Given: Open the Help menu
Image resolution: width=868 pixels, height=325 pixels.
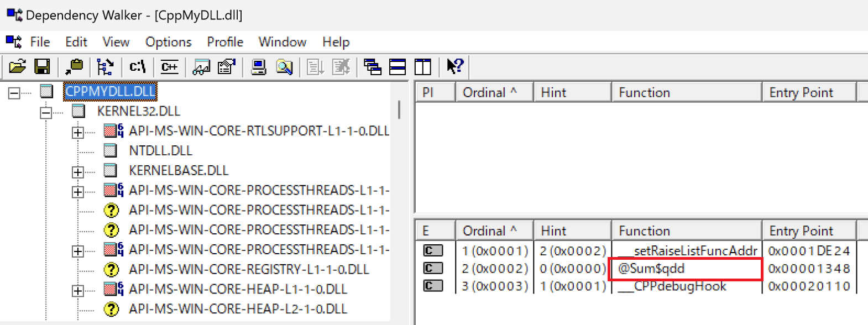Looking at the screenshot, I should [336, 42].
